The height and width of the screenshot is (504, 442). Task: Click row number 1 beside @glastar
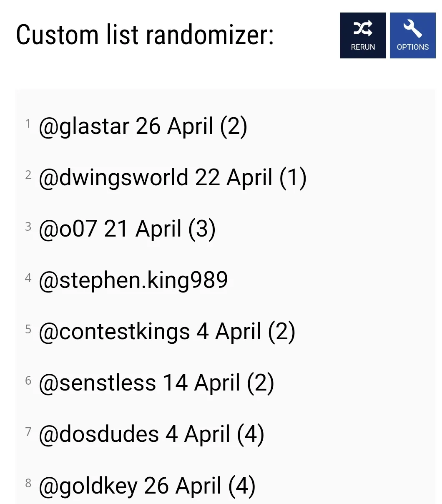click(x=28, y=123)
